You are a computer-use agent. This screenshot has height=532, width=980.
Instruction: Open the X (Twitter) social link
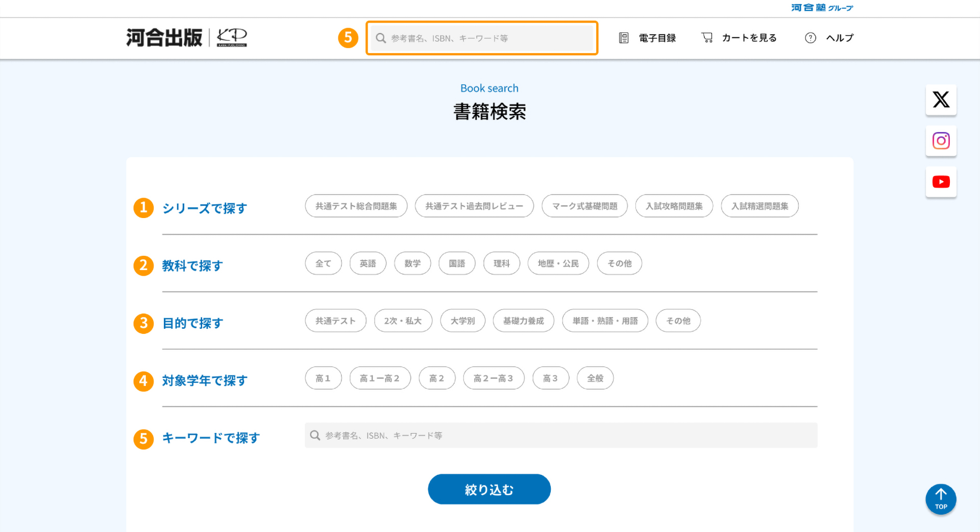pyautogui.click(x=941, y=100)
